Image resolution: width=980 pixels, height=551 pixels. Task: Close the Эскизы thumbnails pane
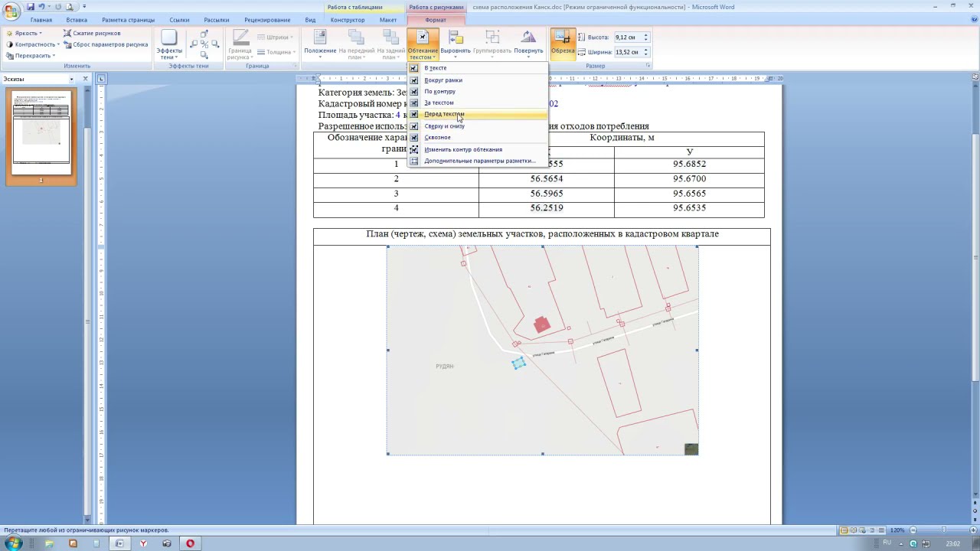[86, 79]
